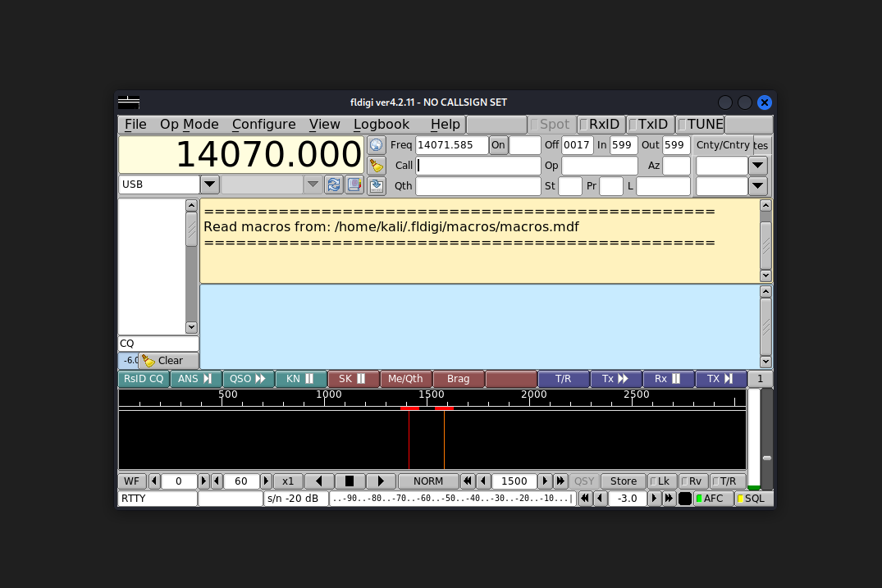Move waterfall left with the left triangle button
Screen dimensions: 882x588
(319, 481)
